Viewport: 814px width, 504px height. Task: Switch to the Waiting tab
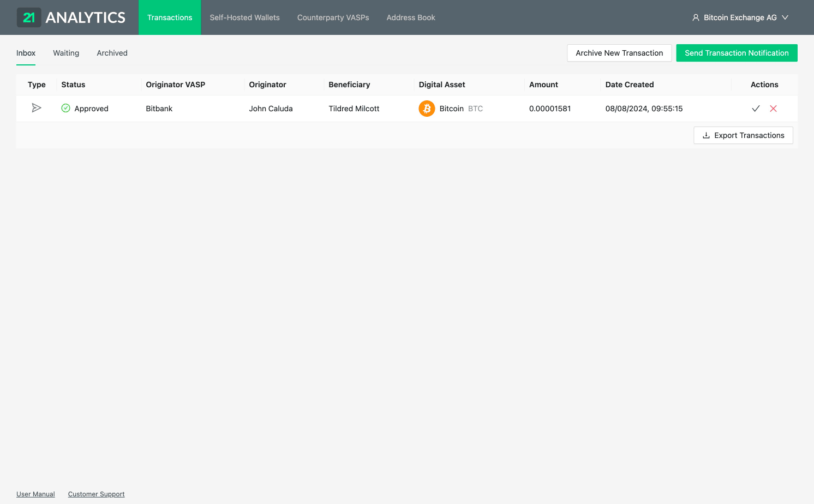(66, 53)
